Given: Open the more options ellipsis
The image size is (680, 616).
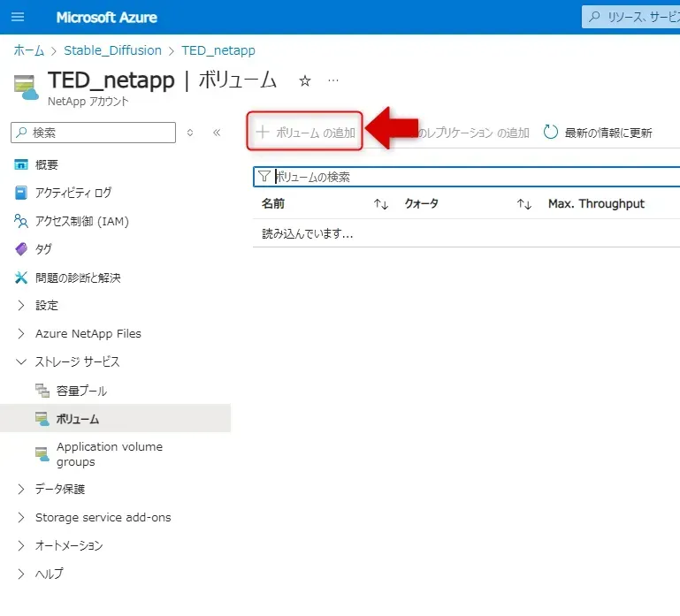Looking at the screenshot, I should (x=333, y=80).
